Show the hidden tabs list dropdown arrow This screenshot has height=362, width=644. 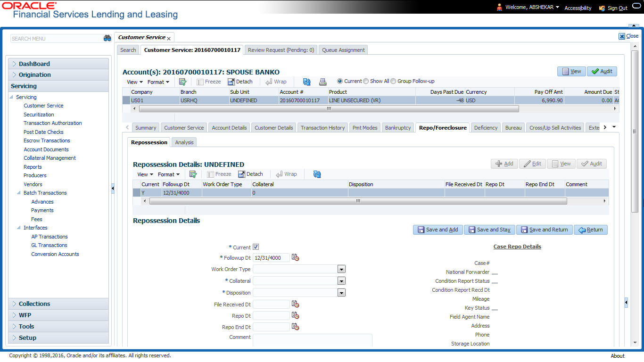(x=614, y=127)
